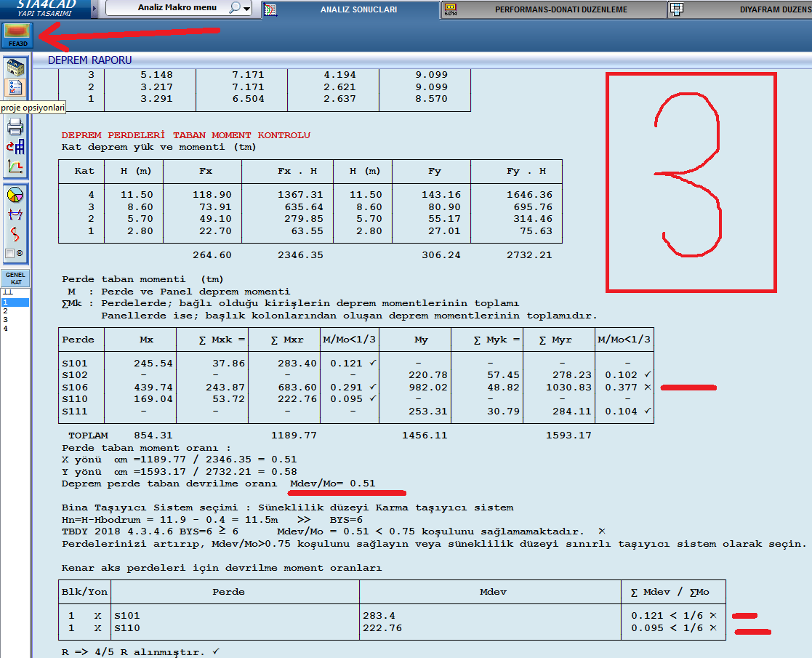The height and width of the screenshot is (658, 812).
Task: Click the blue moment diagram icon
Action: (x=15, y=214)
